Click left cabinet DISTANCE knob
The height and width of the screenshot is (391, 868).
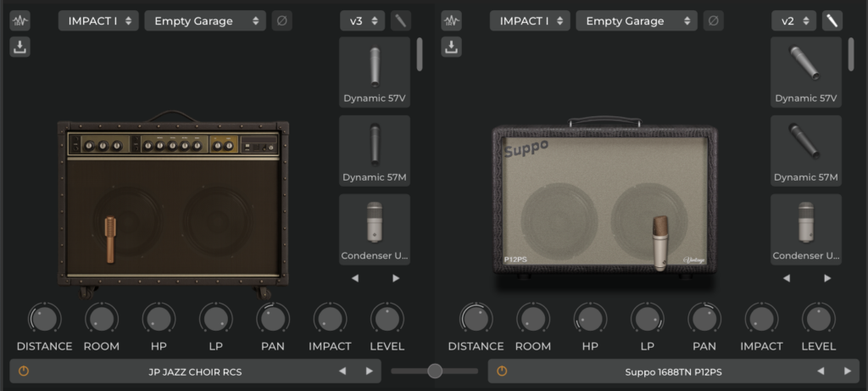tap(45, 319)
